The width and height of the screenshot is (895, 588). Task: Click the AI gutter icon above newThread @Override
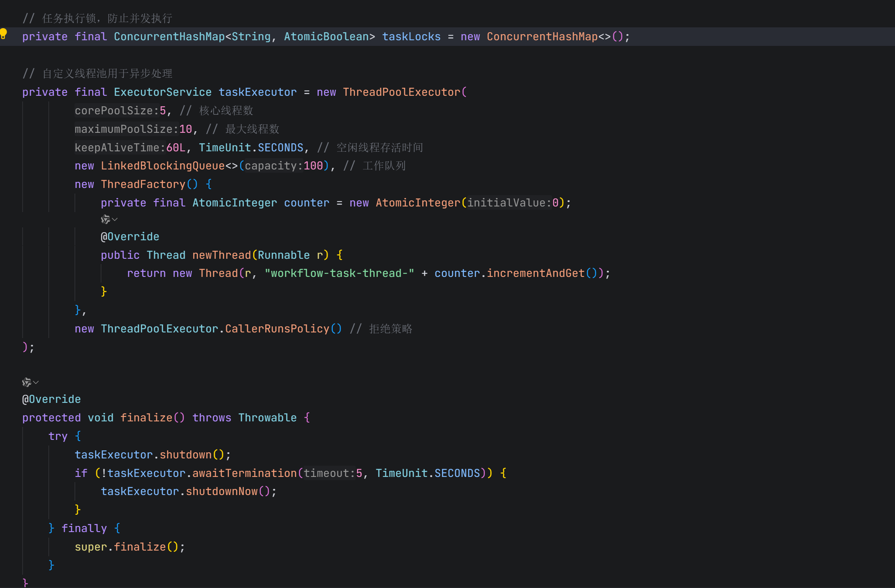pos(105,219)
